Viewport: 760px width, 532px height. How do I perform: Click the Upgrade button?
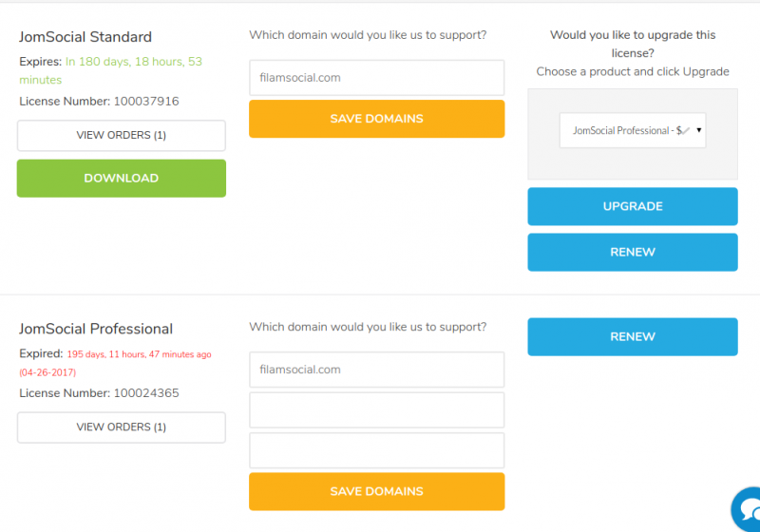633,206
